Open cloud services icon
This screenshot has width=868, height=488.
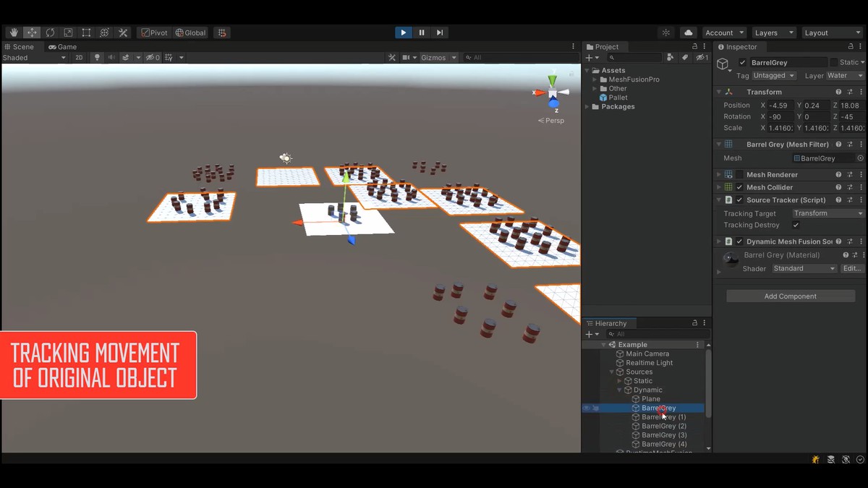[x=688, y=33]
